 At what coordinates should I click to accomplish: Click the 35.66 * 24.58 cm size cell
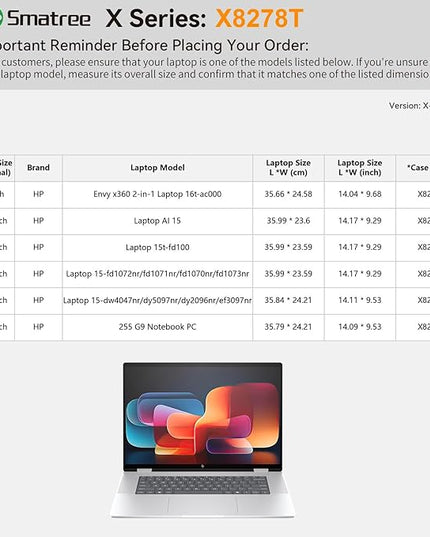288,194
